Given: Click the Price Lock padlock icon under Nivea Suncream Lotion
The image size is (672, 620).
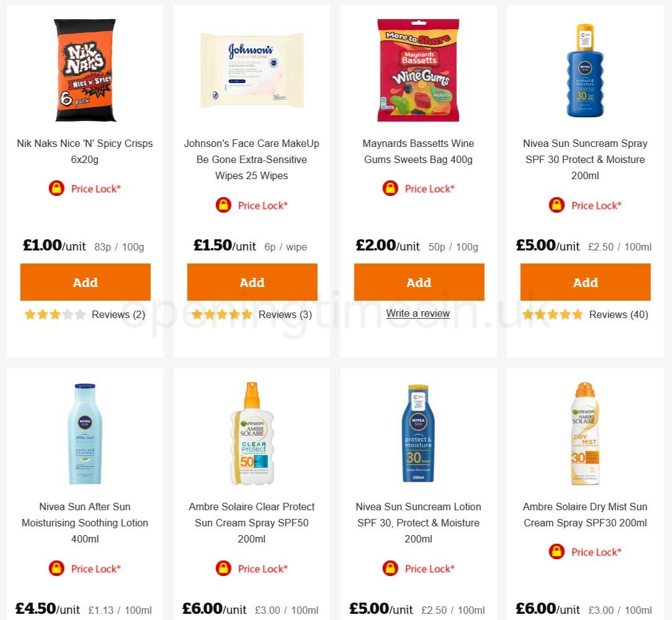Looking at the screenshot, I should click(390, 569).
